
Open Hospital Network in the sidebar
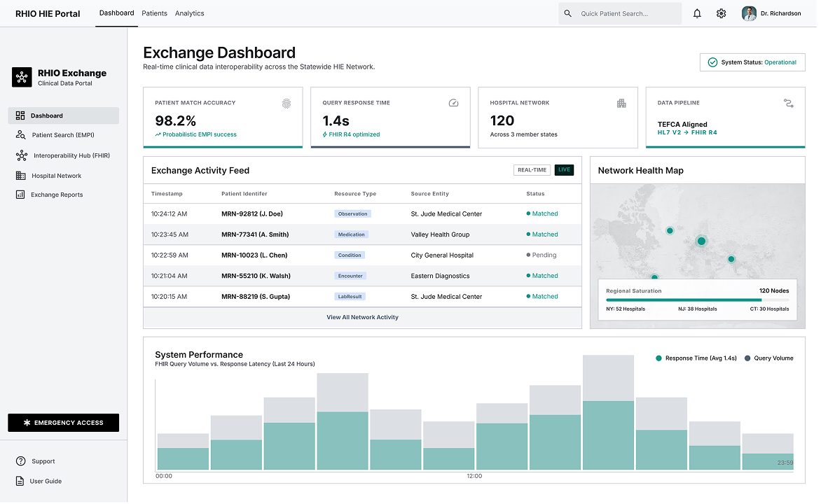[64, 176]
